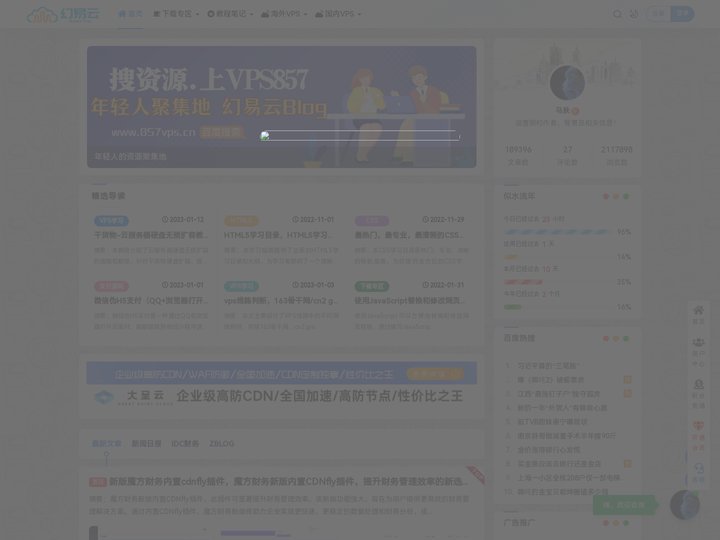
Task: Click the left half of the login/register pill
Action: [x=659, y=14]
